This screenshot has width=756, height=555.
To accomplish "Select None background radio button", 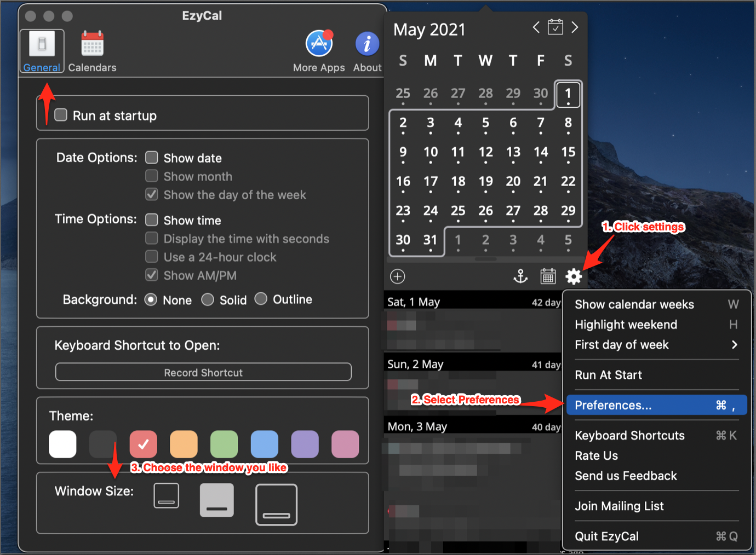I will pos(151,300).
